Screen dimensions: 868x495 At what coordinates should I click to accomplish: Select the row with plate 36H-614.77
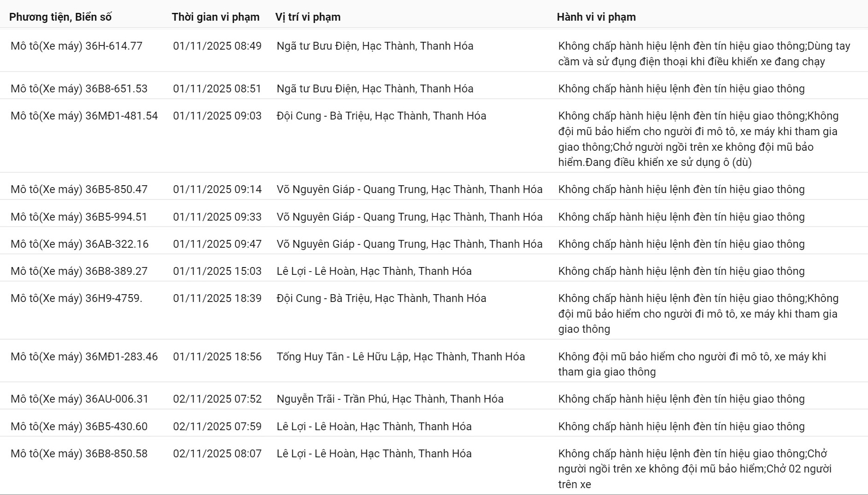pyautogui.click(x=76, y=46)
